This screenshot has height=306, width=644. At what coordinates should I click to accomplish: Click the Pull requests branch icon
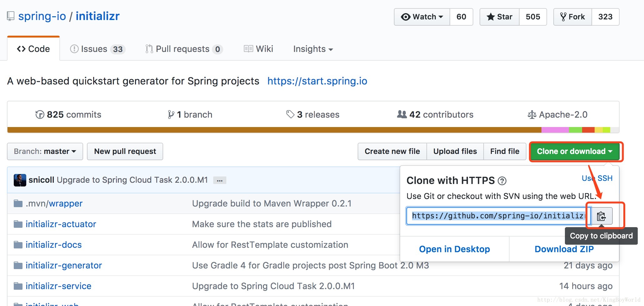(149, 49)
